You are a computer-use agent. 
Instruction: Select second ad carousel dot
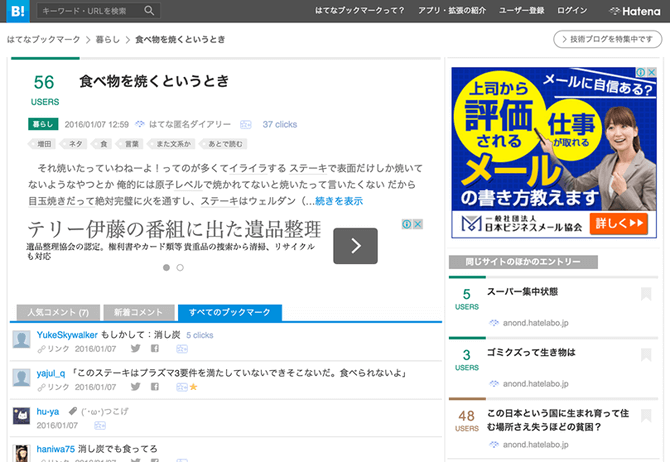click(180, 268)
